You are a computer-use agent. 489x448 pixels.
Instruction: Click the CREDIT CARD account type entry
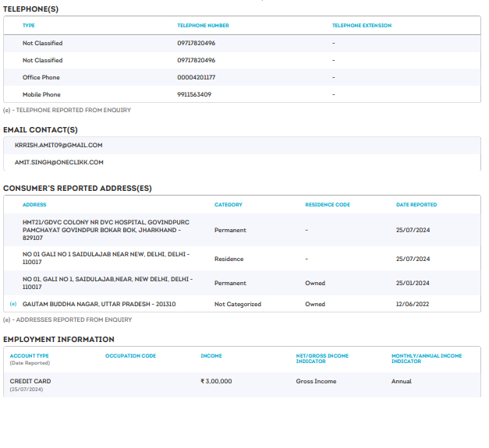[30, 381]
